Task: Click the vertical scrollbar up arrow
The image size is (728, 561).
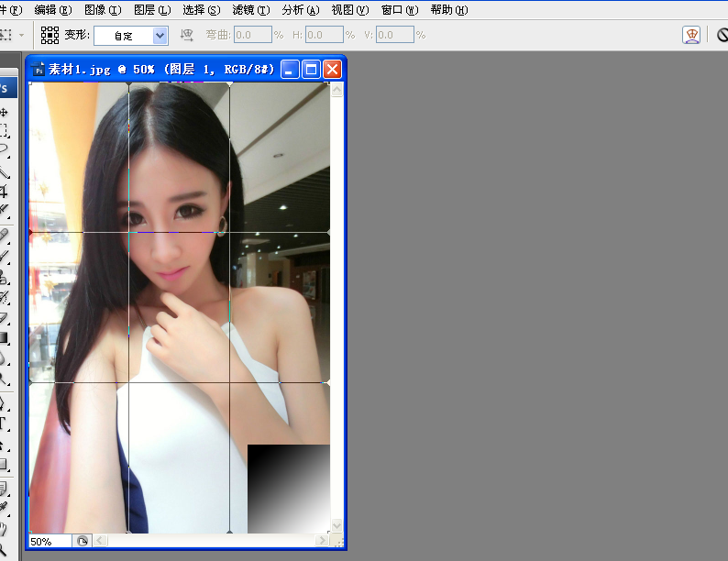Action: (337, 90)
